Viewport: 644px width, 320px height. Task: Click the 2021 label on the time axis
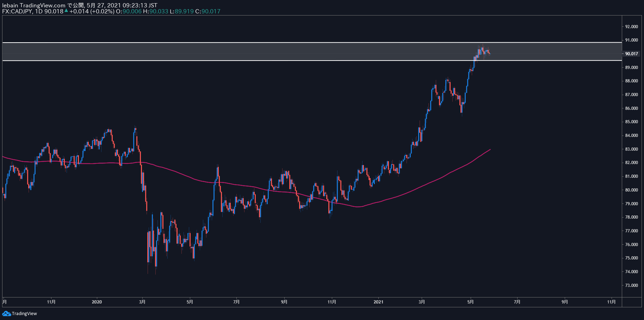point(378,302)
